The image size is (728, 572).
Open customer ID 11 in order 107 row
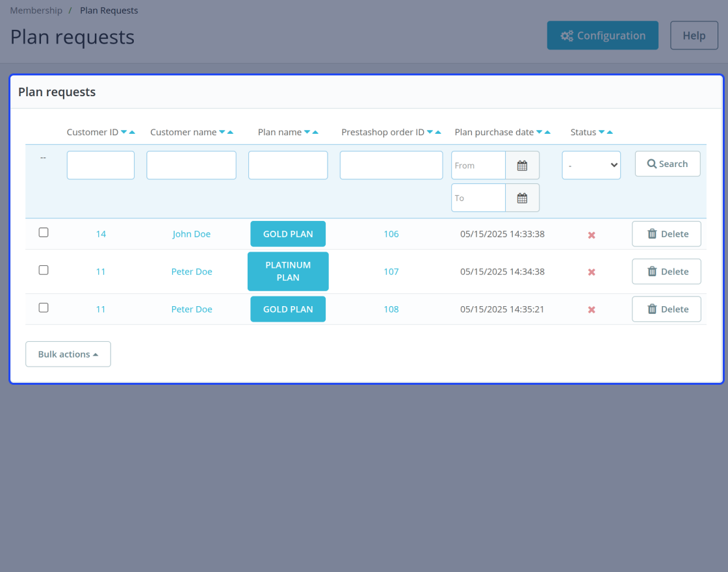point(101,272)
